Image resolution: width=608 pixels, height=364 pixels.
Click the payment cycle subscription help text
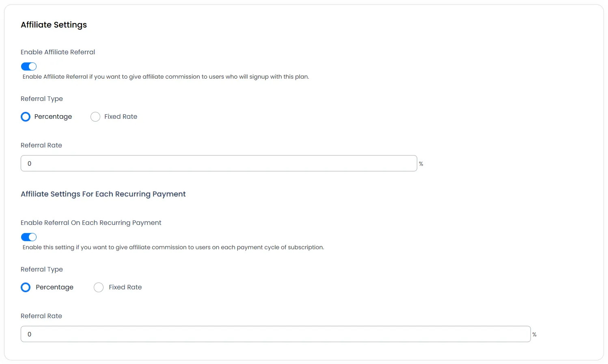173,247
